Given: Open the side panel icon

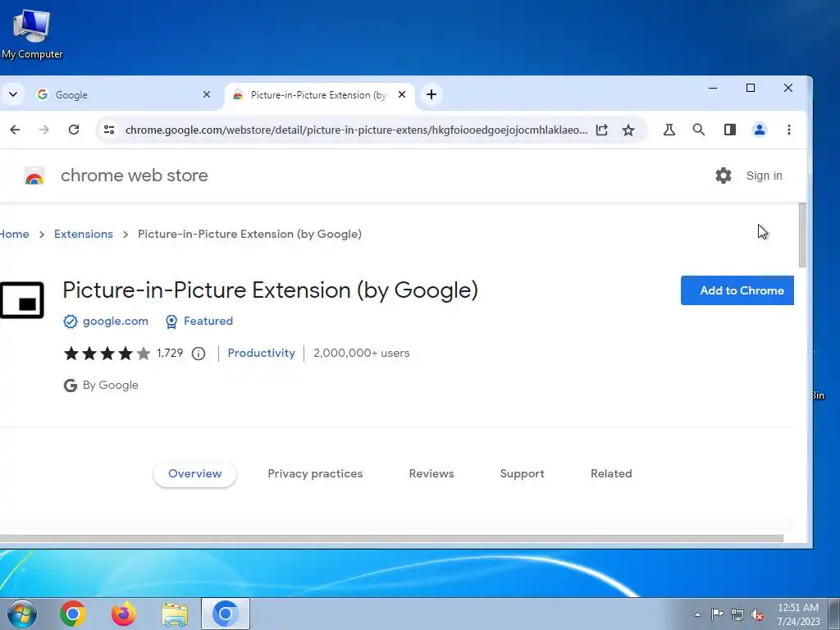Looking at the screenshot, I should pyautogui.click(x=729, y=130).
